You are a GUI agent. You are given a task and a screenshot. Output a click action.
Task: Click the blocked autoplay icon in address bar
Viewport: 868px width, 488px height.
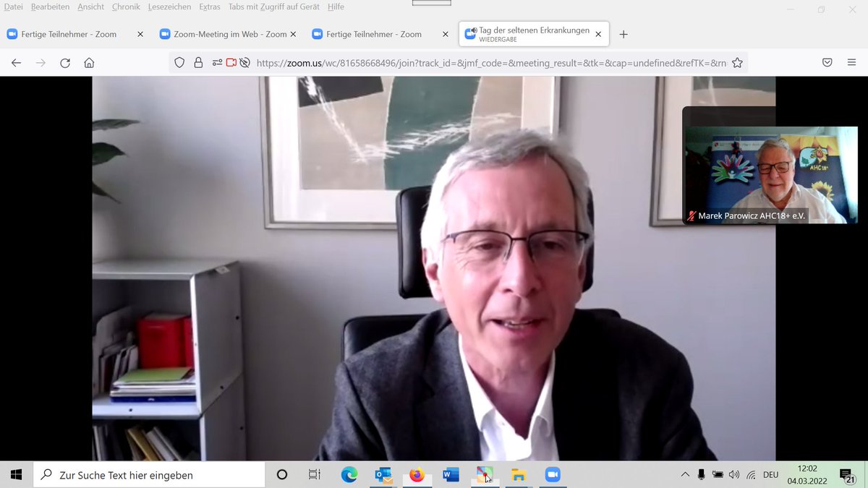point(244,63)
